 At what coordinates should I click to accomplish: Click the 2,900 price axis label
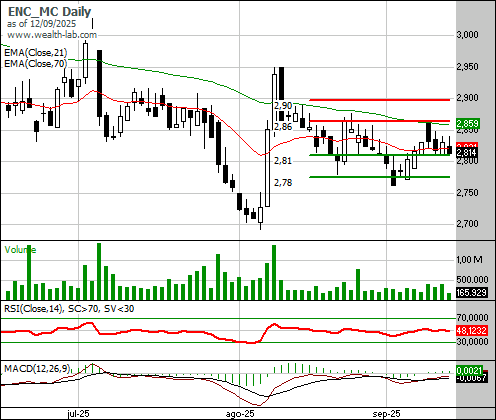pyautogui.click(x=467, y=98)
